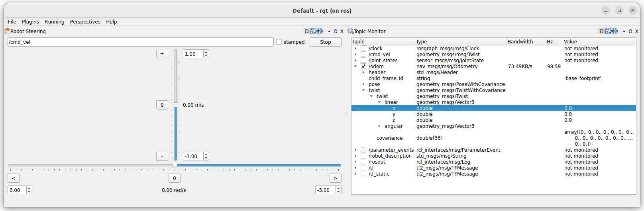Image resolution: width=644 pixels, height=211 pixels.
Task: Increase linear speed with + button
Action: (x=162, y=54)
